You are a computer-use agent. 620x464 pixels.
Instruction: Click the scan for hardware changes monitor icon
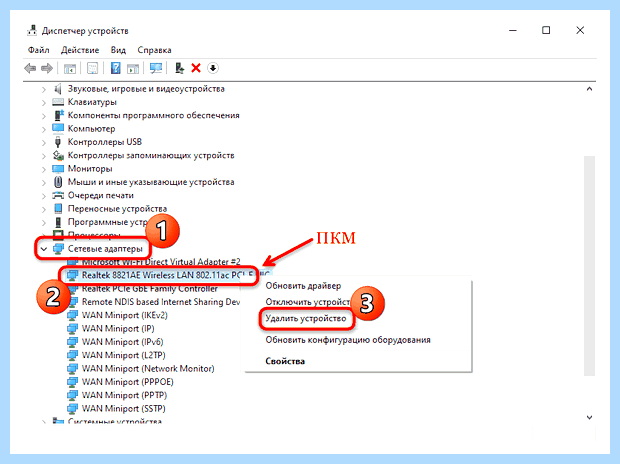[156, 68]
